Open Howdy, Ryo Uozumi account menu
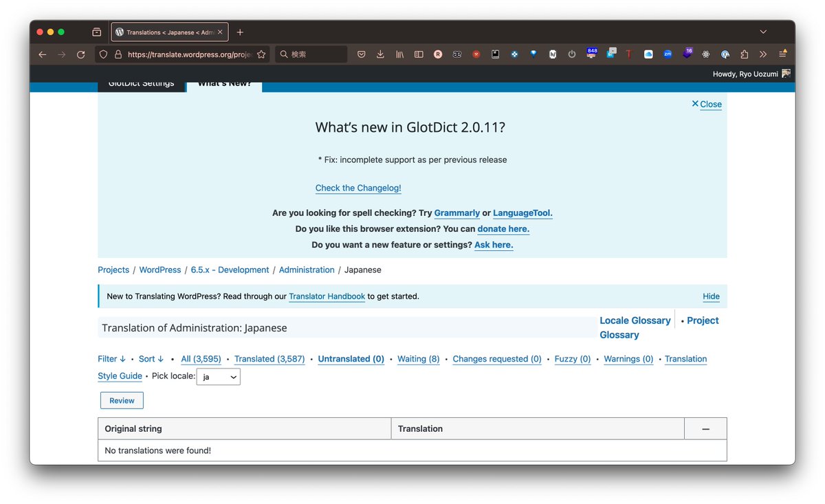The height and width of the screenshot is (504, 825). (x=751, y=74)
